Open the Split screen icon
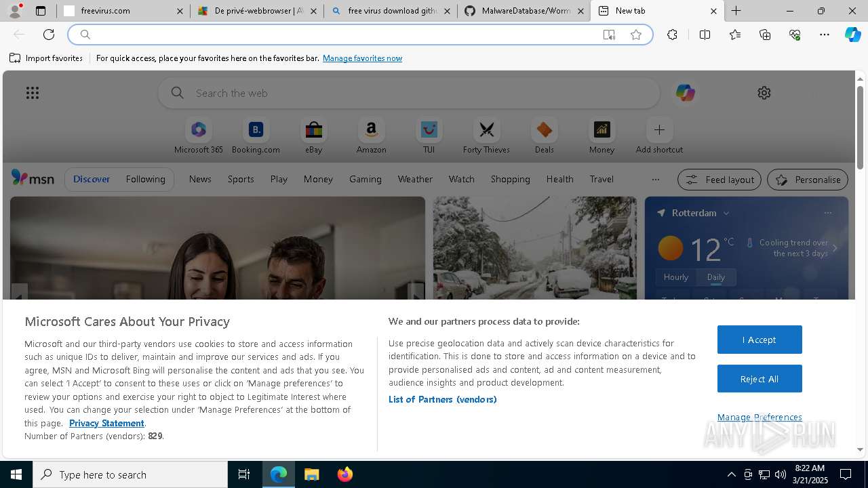The image size is (868, 488). [x=705, y=35]
